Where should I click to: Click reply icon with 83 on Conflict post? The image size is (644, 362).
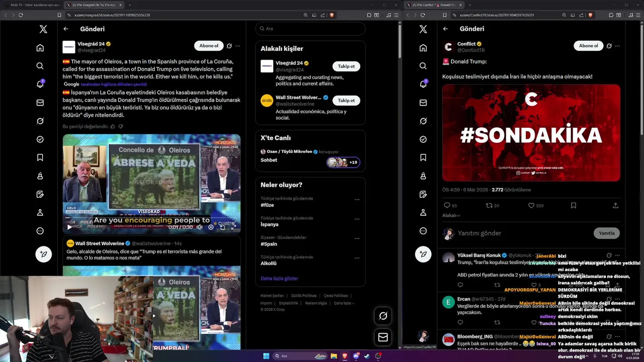[x=447, y=206]
